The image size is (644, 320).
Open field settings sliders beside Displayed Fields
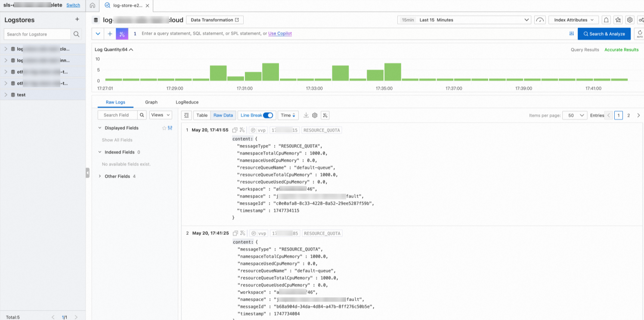170,128
